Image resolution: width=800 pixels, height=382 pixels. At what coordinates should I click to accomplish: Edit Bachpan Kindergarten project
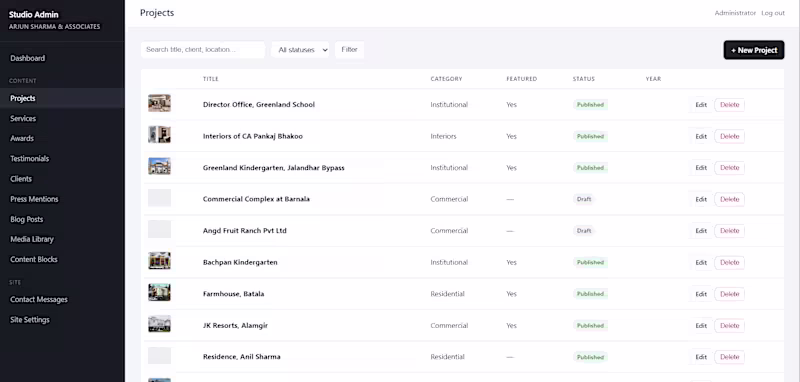tap(701, 263)
